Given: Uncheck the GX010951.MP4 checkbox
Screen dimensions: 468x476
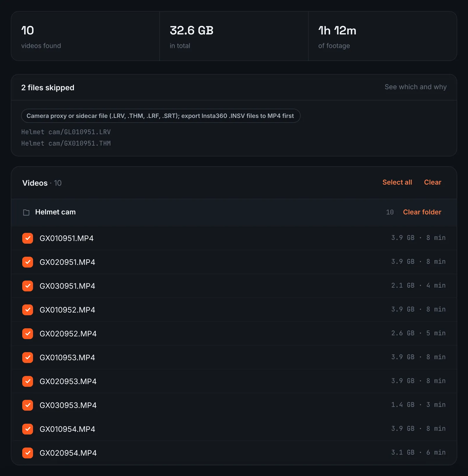Looking at the screenshot, I should (27, 238).
